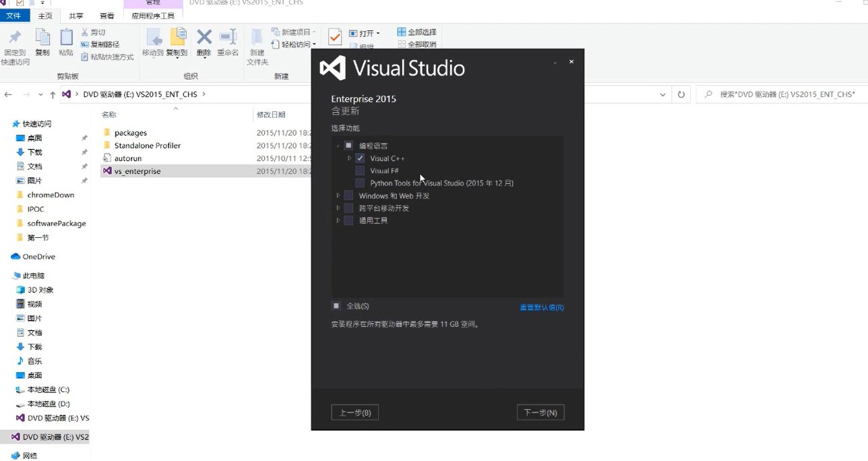
Task: Open the 打开 (Open) dropdown in ribbon
Action: click(x=365, y=33)
